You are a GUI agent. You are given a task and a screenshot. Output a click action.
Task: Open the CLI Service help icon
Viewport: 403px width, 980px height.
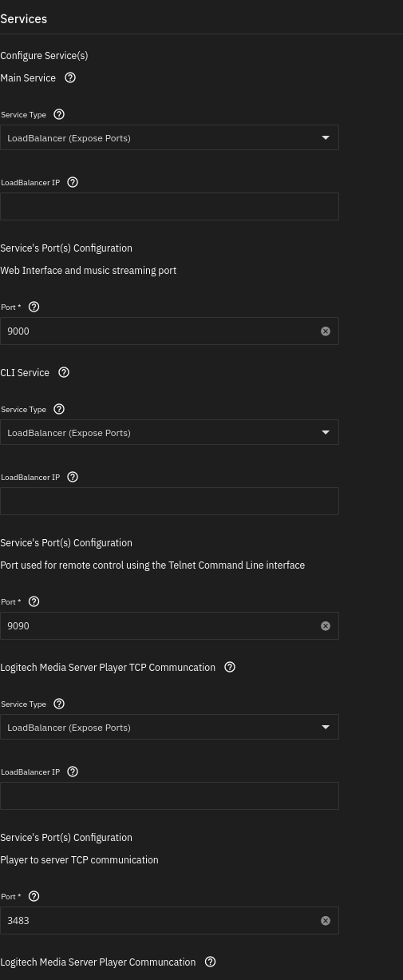(64, 373)
